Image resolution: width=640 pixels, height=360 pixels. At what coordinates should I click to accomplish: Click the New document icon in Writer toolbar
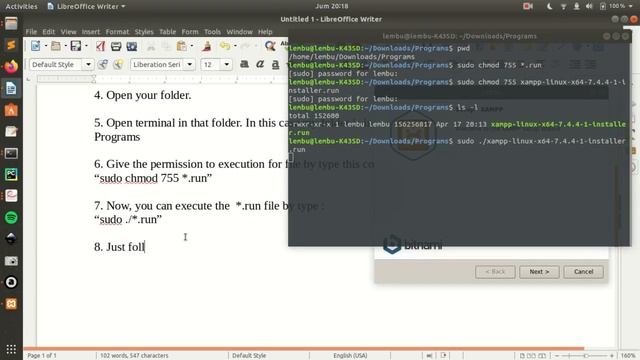(x=36, y=46)
